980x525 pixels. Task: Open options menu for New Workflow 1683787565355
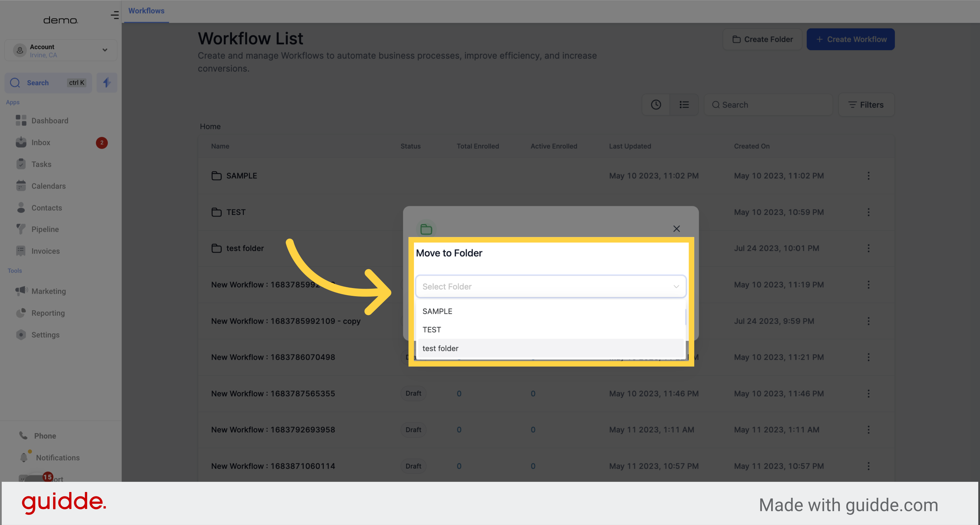click(x=868, y=394)
